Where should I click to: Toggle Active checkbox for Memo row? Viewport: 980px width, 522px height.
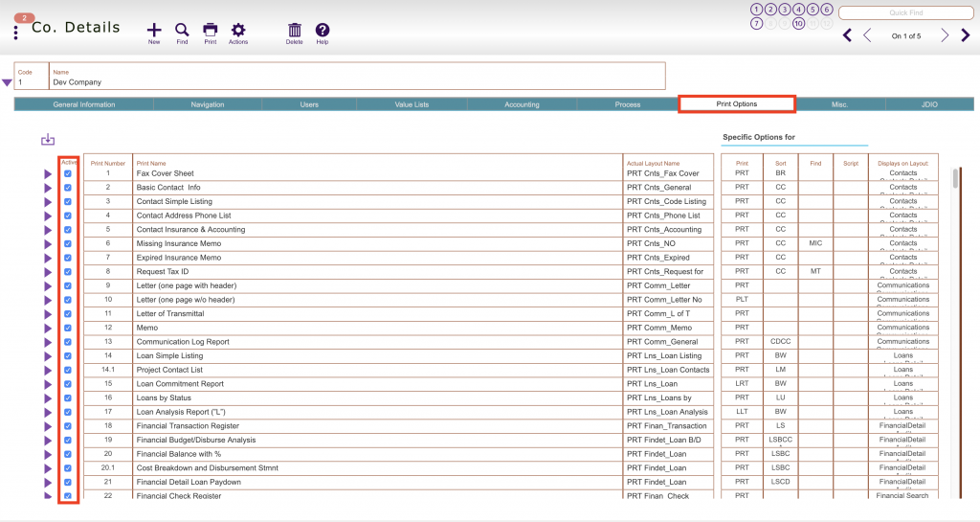tap(68, 329)
